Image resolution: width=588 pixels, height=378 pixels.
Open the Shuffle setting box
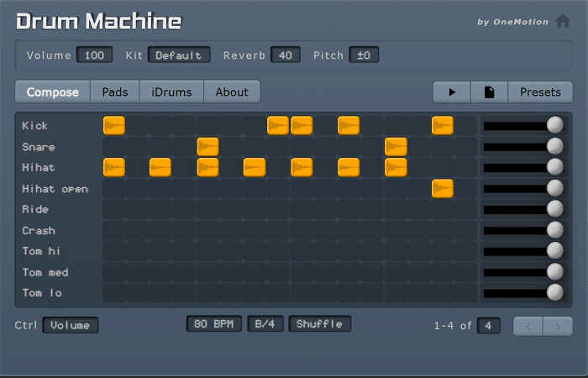[x=319, y=323]
